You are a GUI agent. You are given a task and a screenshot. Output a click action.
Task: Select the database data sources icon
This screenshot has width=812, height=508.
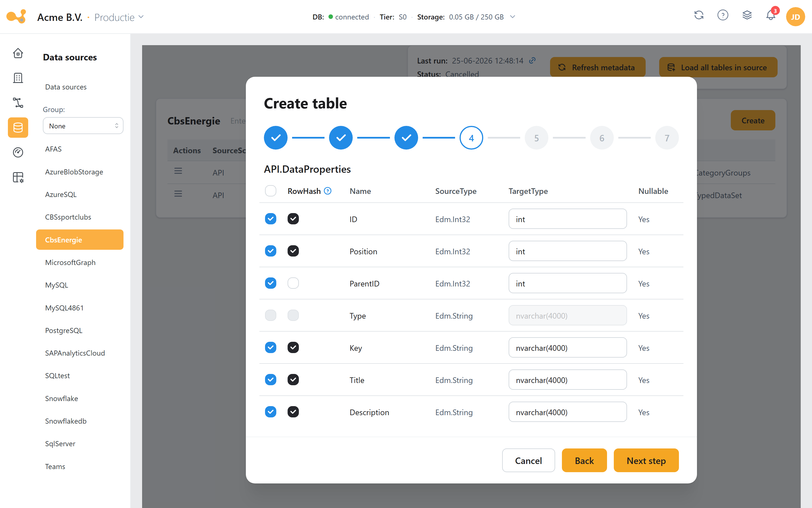[18, 128]
